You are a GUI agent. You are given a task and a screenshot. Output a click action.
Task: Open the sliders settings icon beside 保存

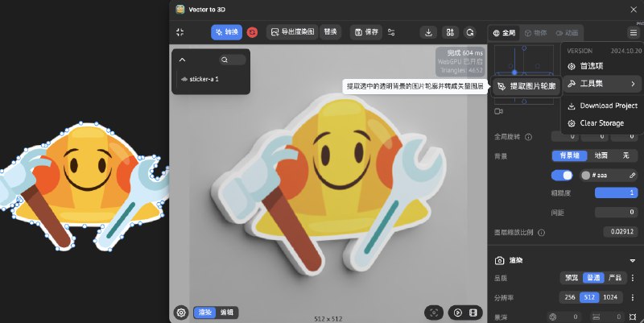tap(391, 32)
